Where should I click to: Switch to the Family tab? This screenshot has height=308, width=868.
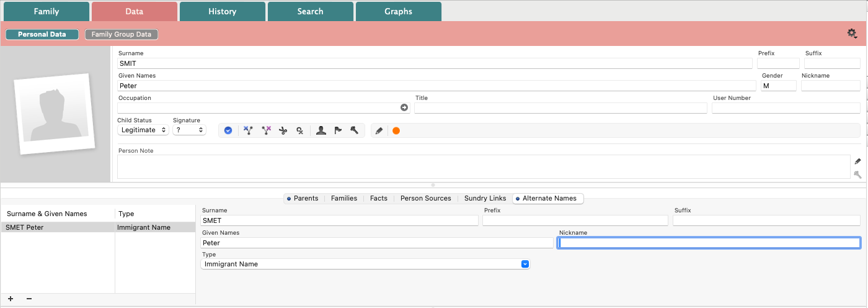(x=46, y=11)
